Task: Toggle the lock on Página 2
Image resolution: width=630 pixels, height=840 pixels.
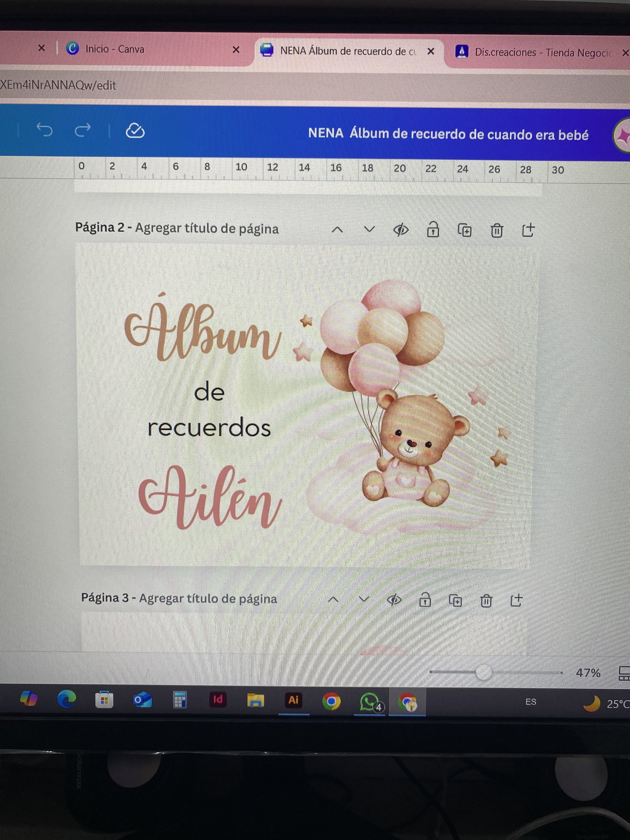Action: tap(433, 230)
